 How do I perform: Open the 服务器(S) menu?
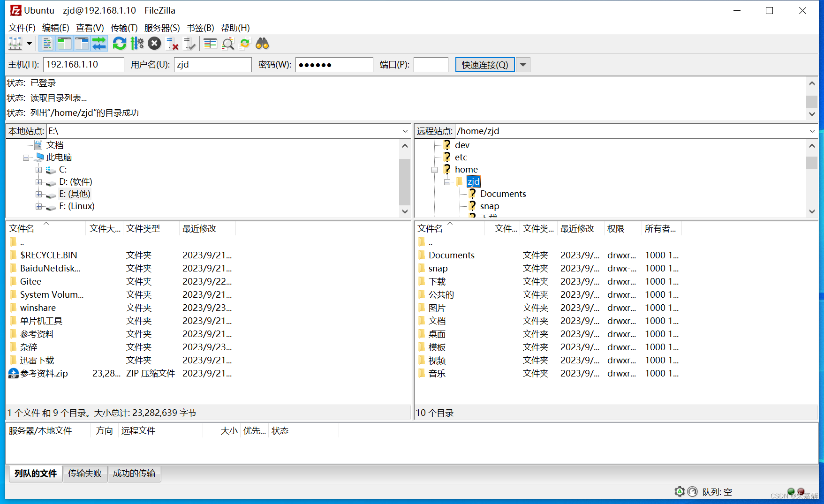coord(162,28)
